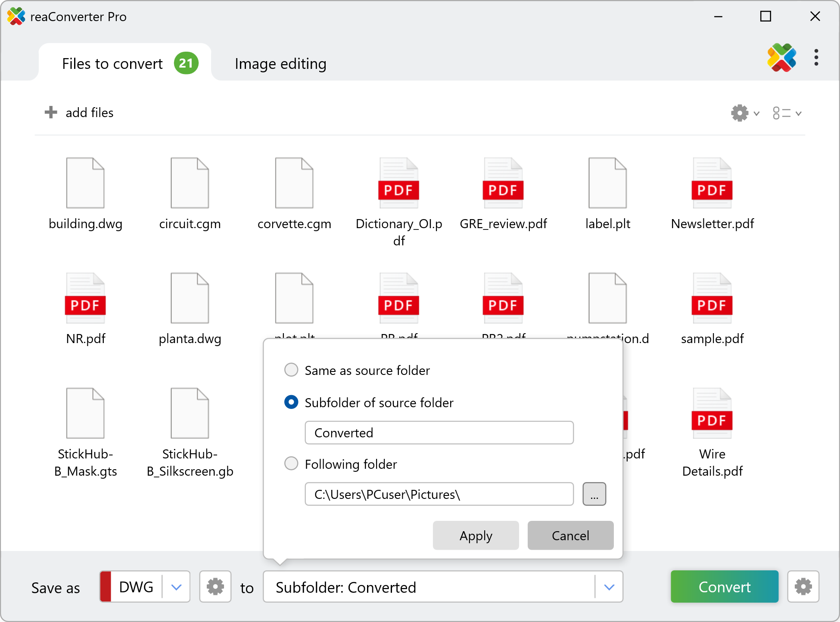Select the Following folder radio button
The image size is (840, 622).
(292, 464)
